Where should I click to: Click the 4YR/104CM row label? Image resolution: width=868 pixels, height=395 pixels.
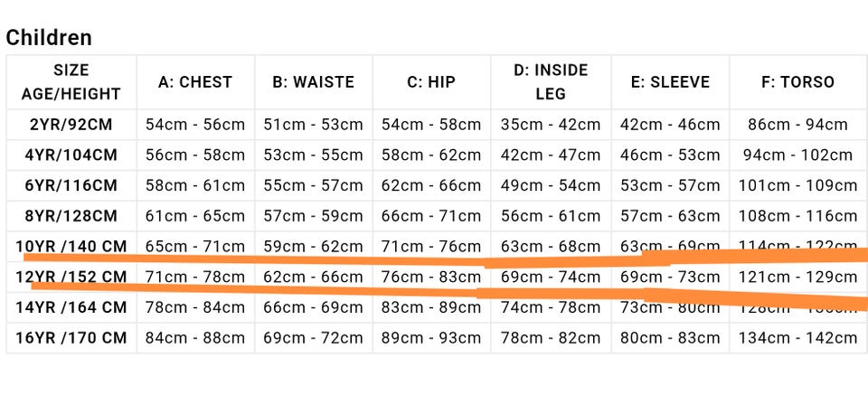pos(71,155)
